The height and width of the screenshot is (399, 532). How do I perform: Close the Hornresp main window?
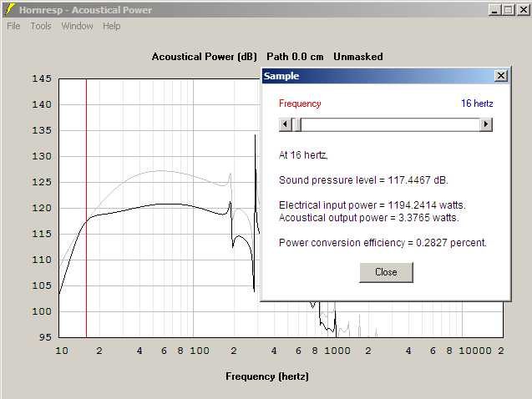click(x=523, y=10)
